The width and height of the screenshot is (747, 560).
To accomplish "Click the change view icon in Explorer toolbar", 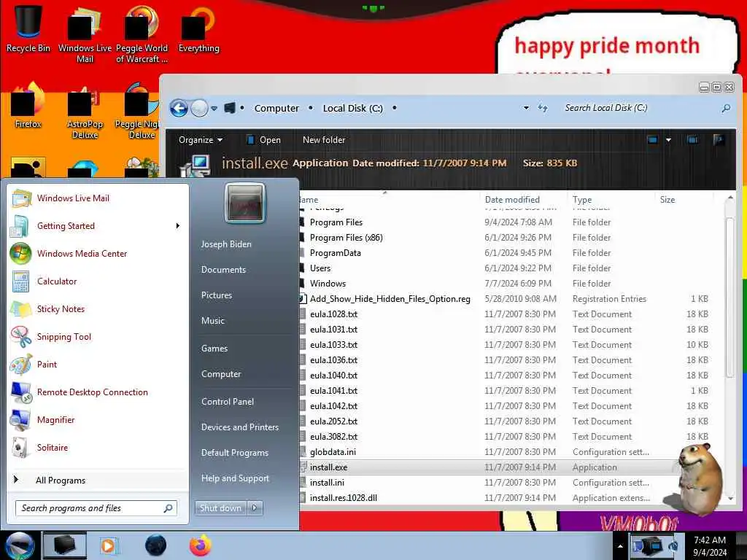I will tap(652, 139).
